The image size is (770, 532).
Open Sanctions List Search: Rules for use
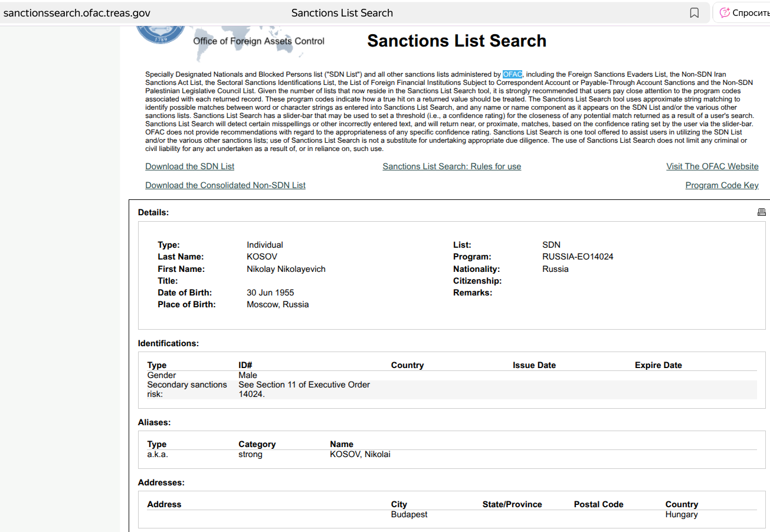pyautogui.click(x=451, y=166)
